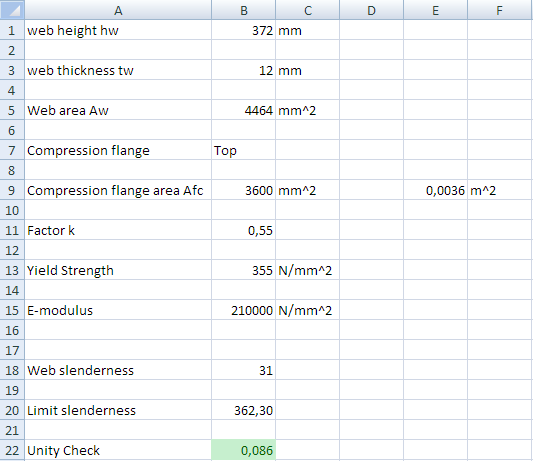Select the Compression flange cell showing Top
533x461 pixels.
pos(243,150)
